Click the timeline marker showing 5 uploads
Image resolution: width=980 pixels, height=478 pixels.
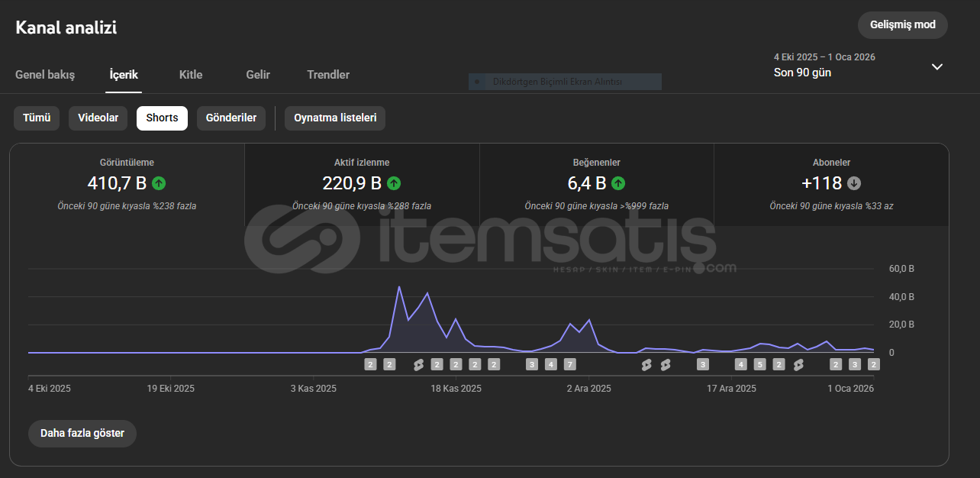[x=759, y=364]
